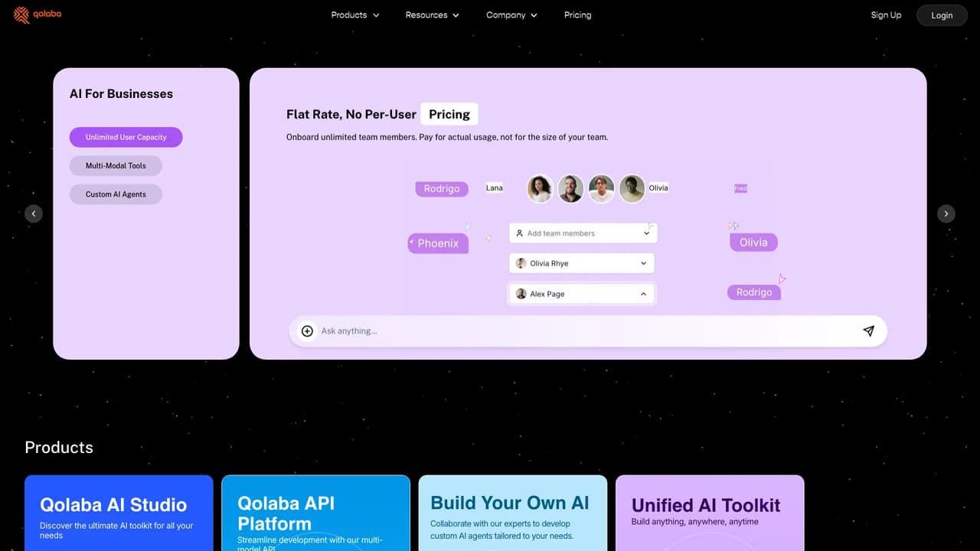Click the Qolaba logo
Viewport: 980px width, 551px height.
click(38, 15)
